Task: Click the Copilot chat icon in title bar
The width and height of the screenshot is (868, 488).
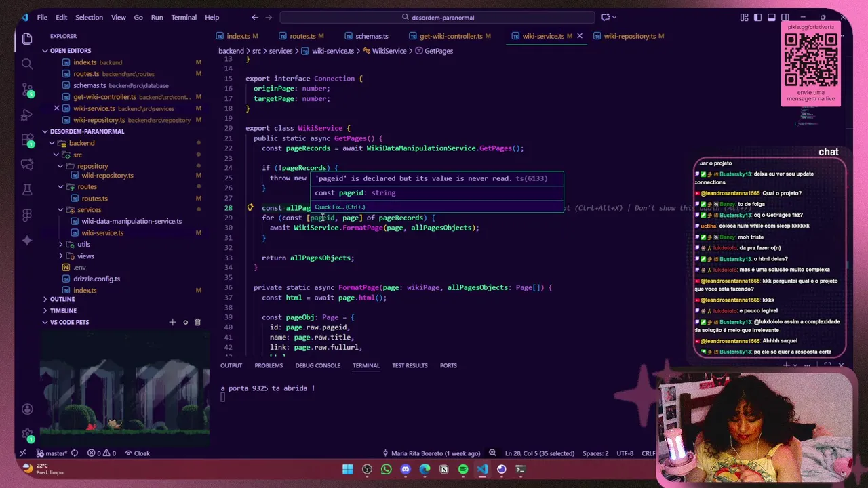Action: tap(606, 17)
